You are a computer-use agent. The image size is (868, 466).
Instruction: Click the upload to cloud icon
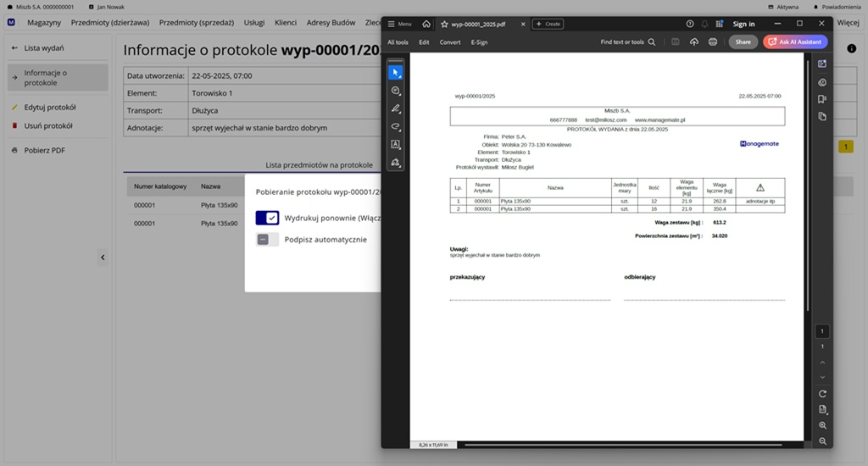[694, 42]
